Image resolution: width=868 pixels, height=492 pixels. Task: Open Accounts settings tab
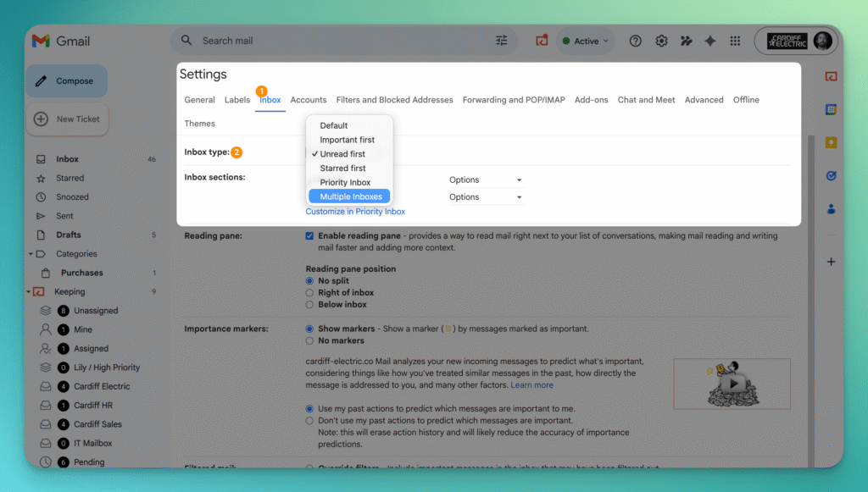309,100
